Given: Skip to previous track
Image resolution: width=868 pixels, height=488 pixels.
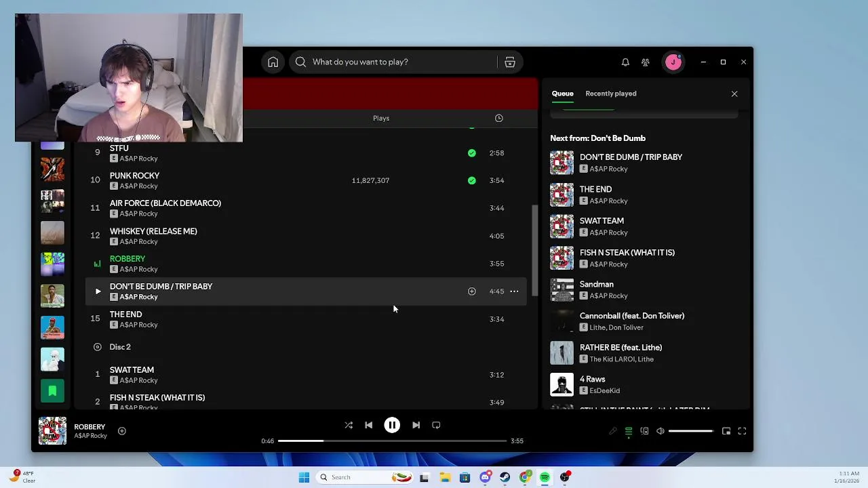Looking at the screenshot, I should 368,426.
